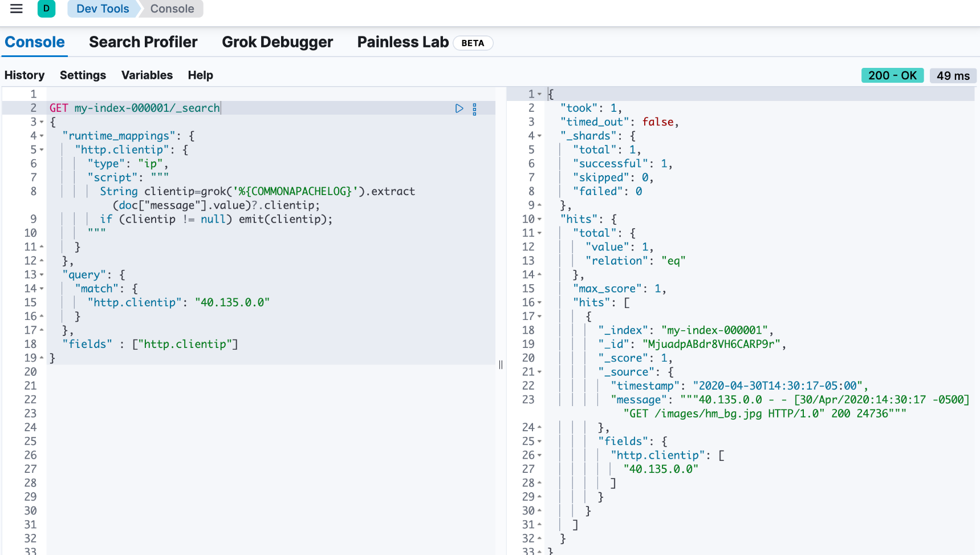Open the request options (three dots) menu

474,109
